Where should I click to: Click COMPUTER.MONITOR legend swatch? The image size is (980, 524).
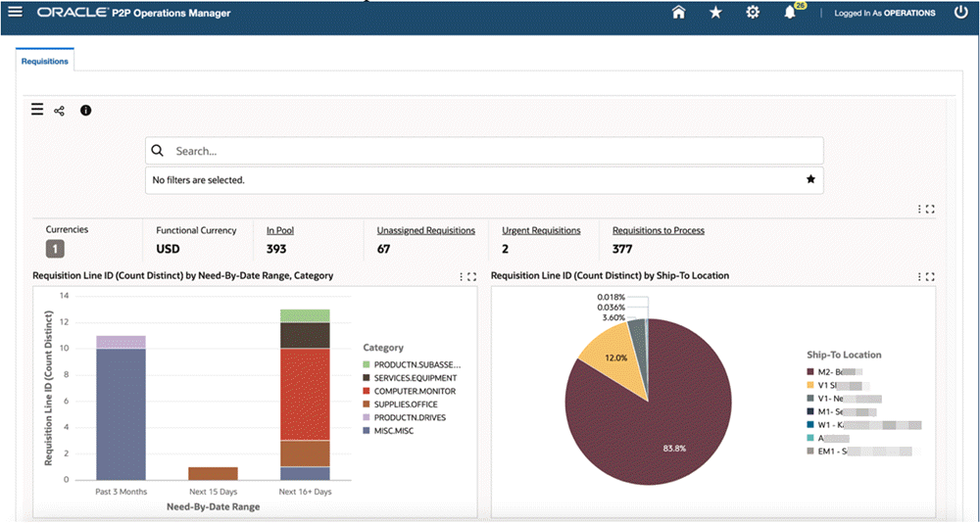367,391
